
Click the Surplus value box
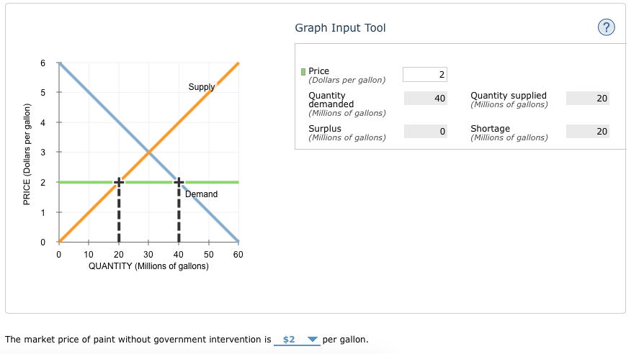click(426, 131)
